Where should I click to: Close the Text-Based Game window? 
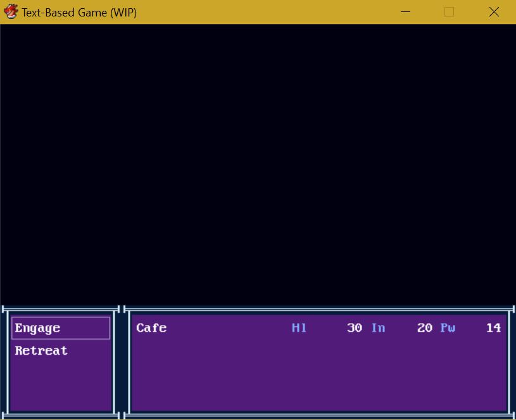[x=494, y=12]
